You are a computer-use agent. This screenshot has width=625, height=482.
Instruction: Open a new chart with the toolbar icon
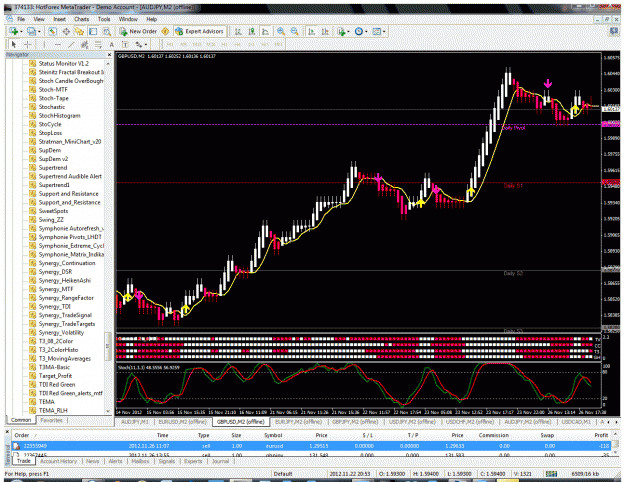[14, 31]
